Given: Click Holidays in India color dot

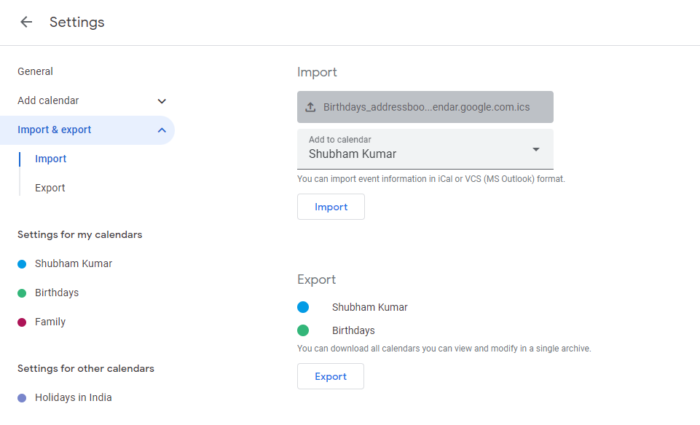Looking at the screenshot, I should 22,398.
